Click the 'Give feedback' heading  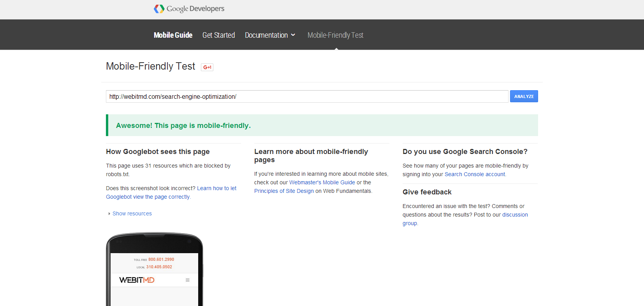pos(427,192)
